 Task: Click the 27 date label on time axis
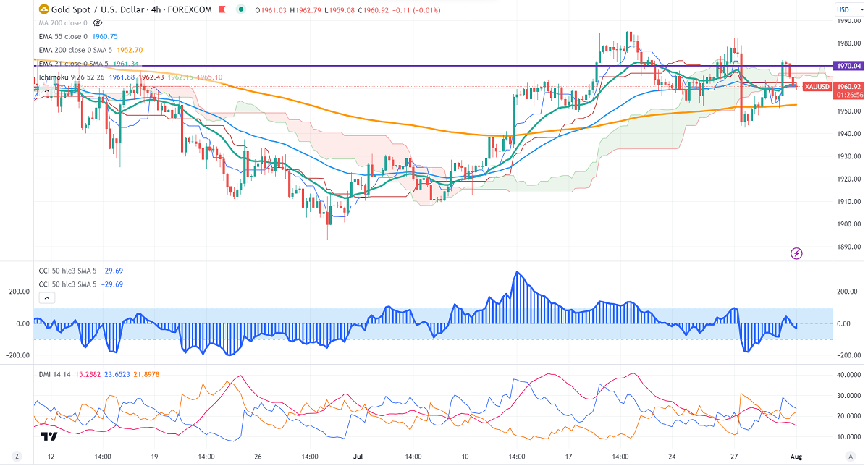click(734, 457)
